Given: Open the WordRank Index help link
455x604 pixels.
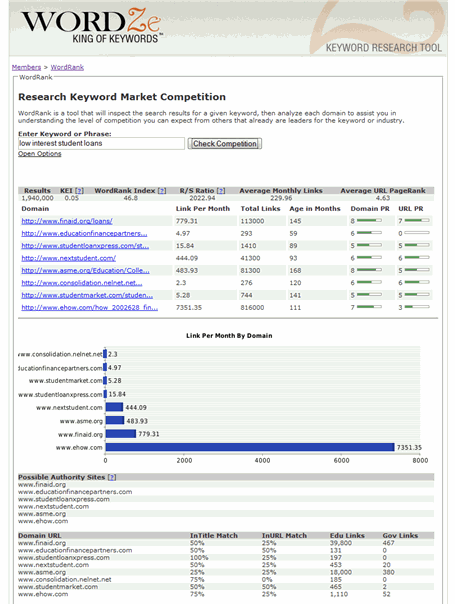Looking at the screenshot, I should (162, 191).
